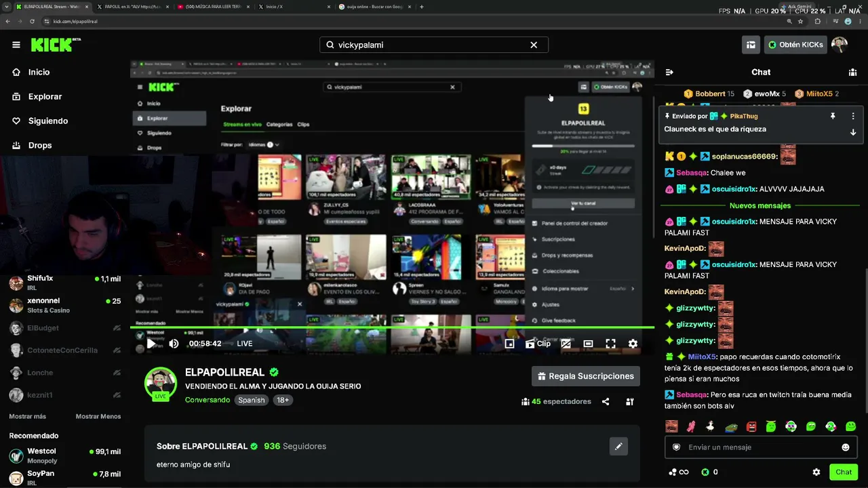Share the stream with the share icon
The height and width of the screenshot is (488, 868).
tap(606, 401)
